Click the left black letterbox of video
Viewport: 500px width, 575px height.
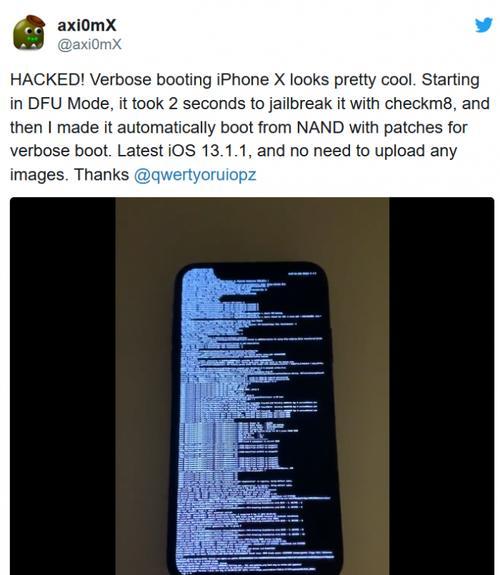(x=63, y=386)
